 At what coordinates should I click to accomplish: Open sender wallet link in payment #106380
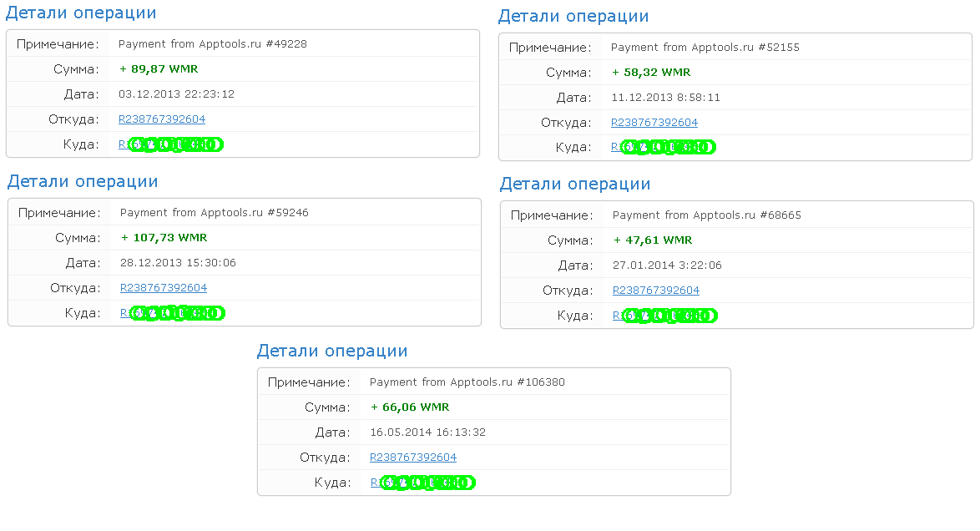tap(413, 458)
